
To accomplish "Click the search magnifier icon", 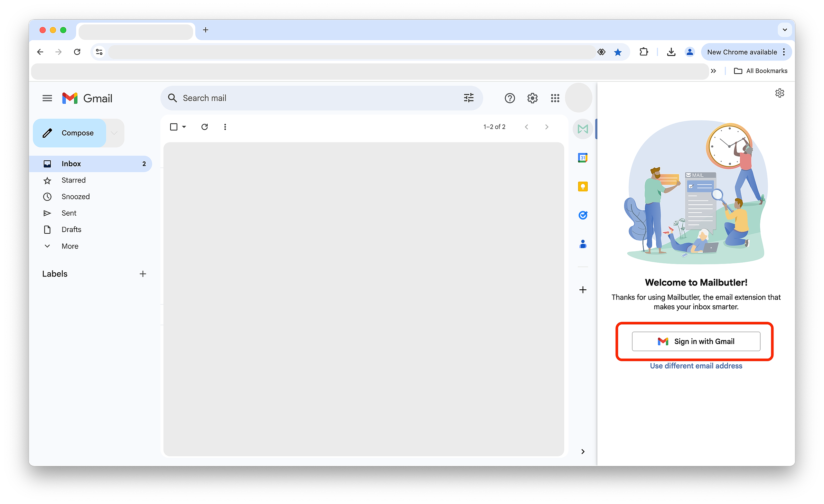I will pyautogui.click(x=172, y=98).
